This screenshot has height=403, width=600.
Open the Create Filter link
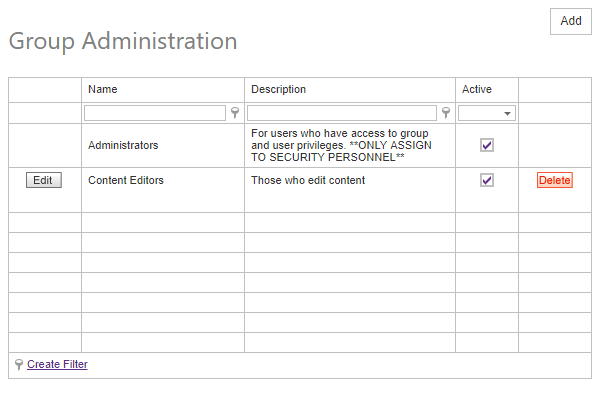[57, 365]
